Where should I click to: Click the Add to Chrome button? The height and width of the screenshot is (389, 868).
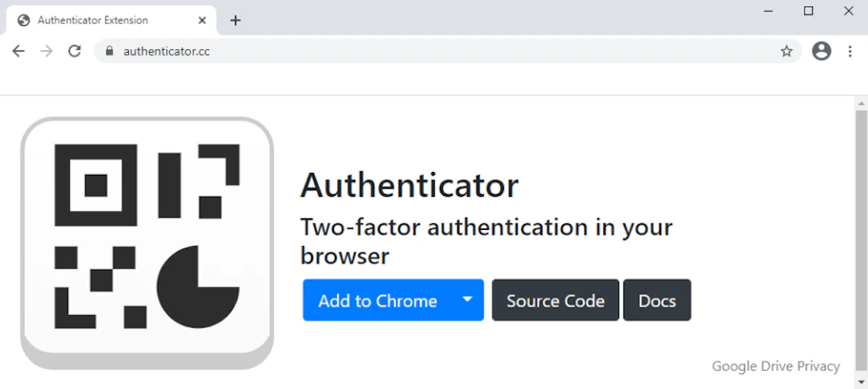[378, 300]
